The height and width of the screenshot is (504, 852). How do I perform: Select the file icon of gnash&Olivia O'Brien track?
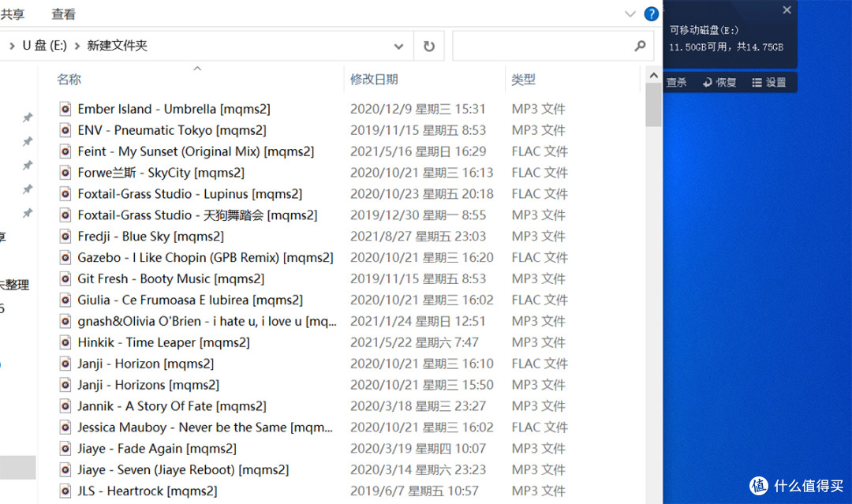tap(65, 321)
